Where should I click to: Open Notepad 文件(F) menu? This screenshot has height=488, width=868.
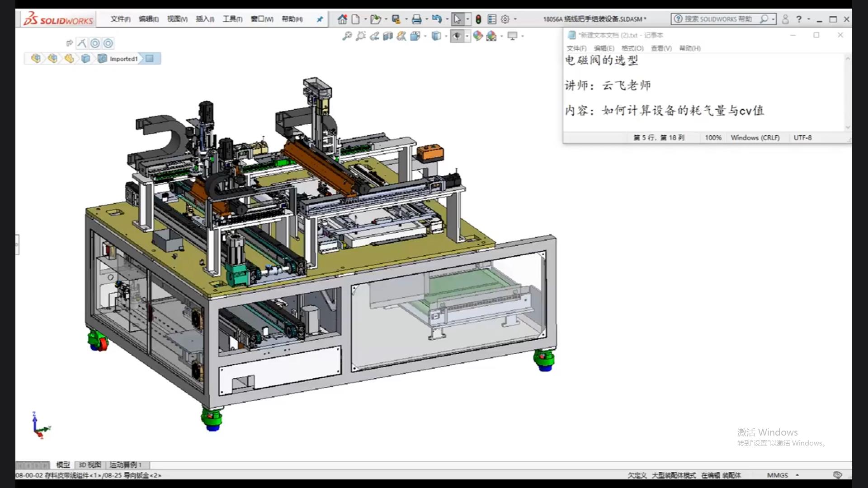click(x=576, y=48)
